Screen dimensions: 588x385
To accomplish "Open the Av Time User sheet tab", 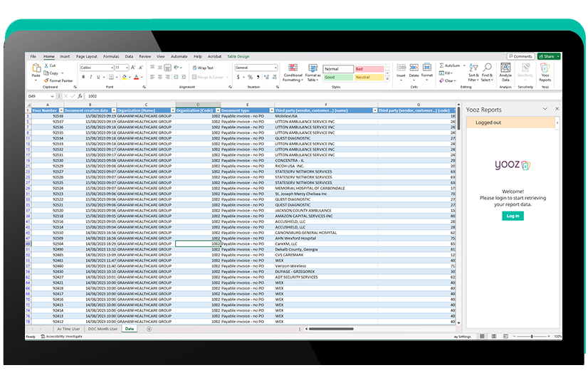I will pyautogui.click(x=68, y=329).
